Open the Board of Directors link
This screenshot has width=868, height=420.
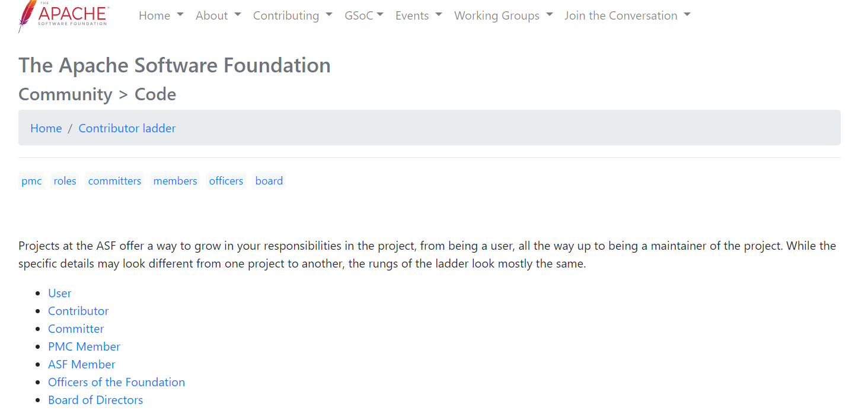point(95,400)
